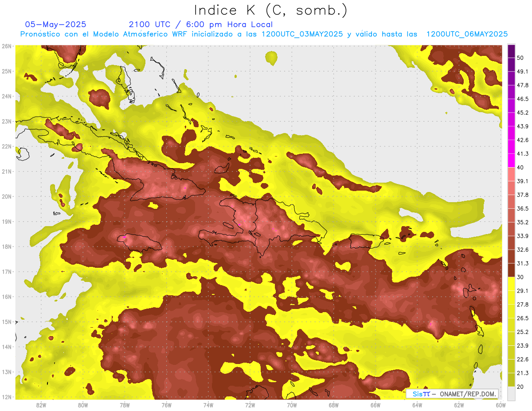Screen dimensions: 532x411
Task: Click the 13N latitude label
Action: coord(6,372)
